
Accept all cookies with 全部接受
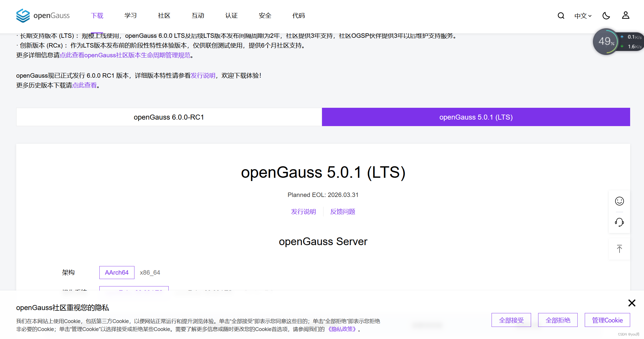[x=511, y=320]
